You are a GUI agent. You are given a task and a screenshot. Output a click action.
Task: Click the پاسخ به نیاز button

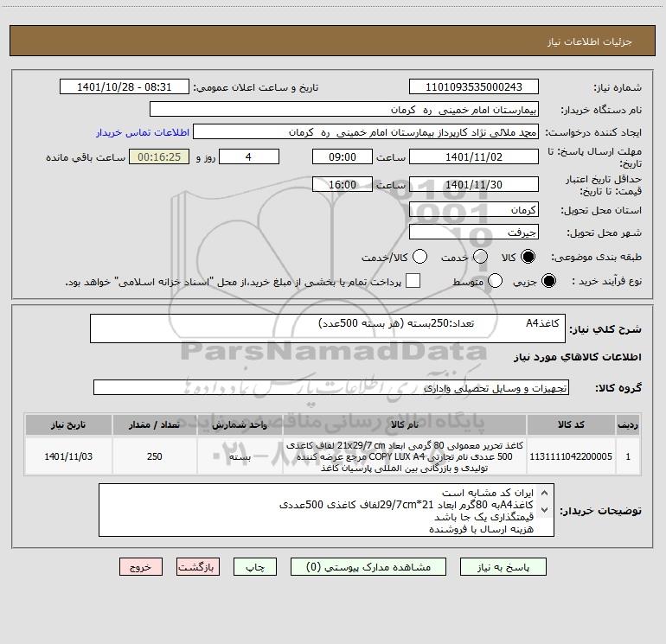[x=503, y=567]
